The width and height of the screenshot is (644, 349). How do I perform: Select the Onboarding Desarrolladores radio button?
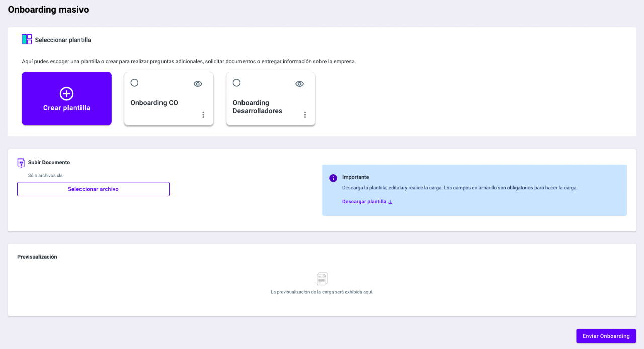tap(236, 83)
